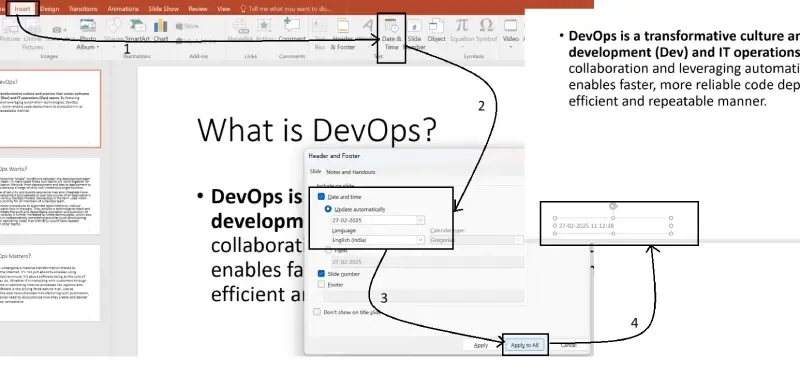The image size is (800, 372).
Task: Switch to the Insert ribbon tab
Action: click(x=22, y=9)
